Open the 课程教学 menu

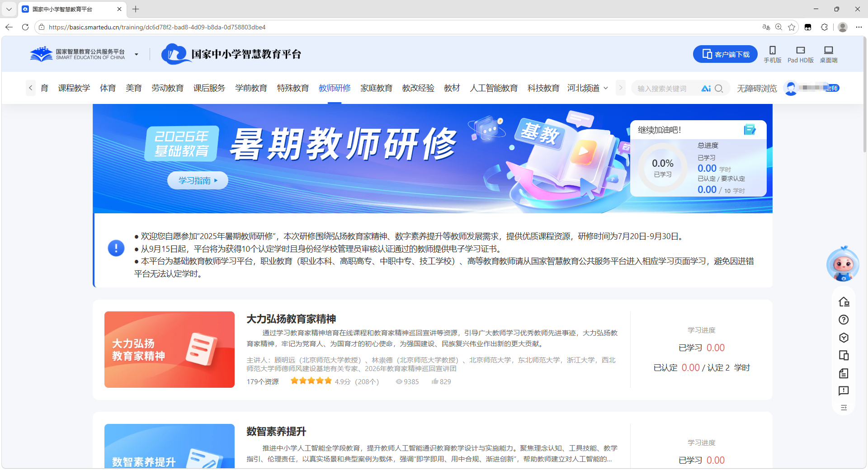pos(74,88)
